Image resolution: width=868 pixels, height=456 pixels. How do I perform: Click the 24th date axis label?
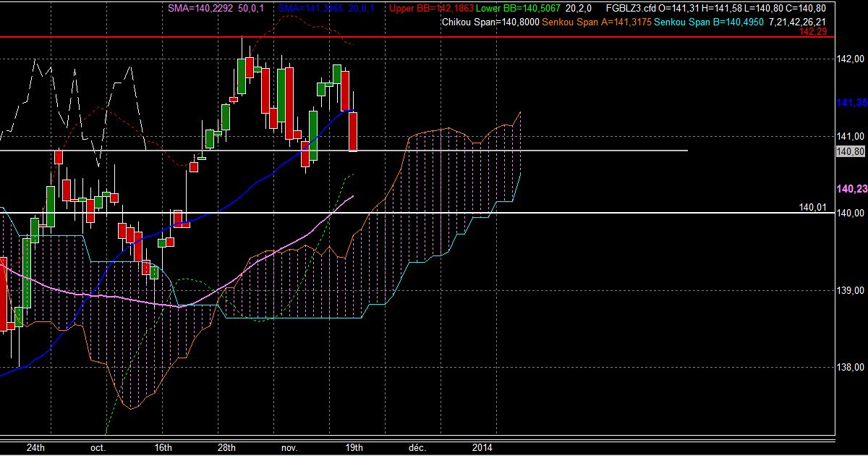[37, 447]
